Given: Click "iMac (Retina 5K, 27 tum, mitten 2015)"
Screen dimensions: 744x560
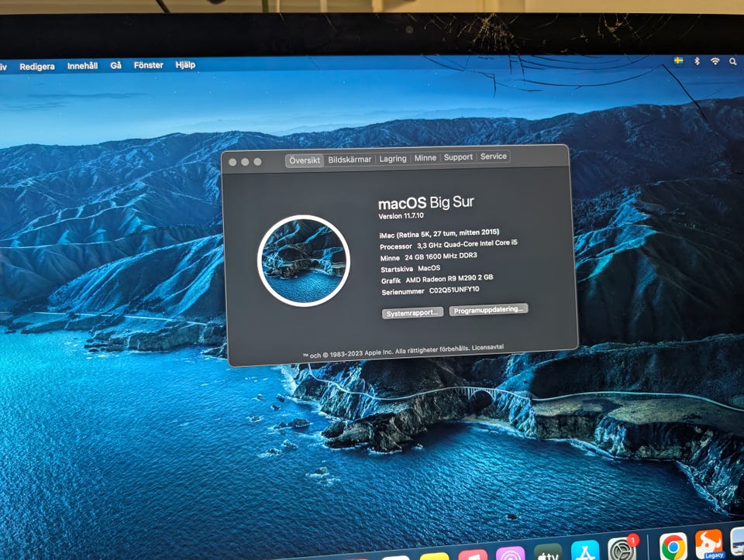Looking at the screenshot, I should 439,233.
